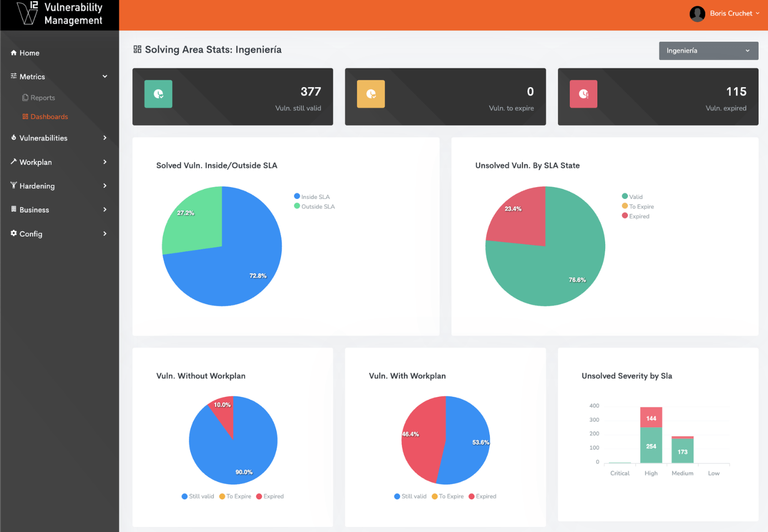Viewport: 768px width, 532px height.
Task: Toggle Expired legend in Unsolved Vuln chart
Action: pyautogui.click(x=635, y=216)
